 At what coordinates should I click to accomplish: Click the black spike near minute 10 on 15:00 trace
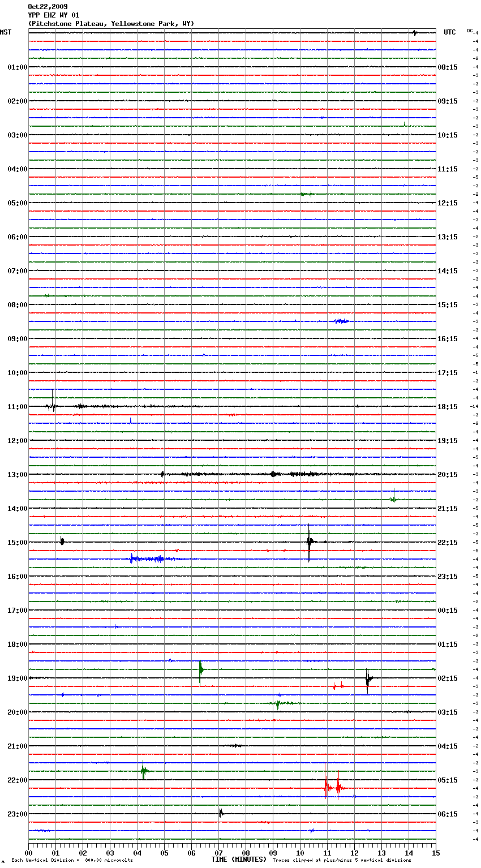(309, 542)
